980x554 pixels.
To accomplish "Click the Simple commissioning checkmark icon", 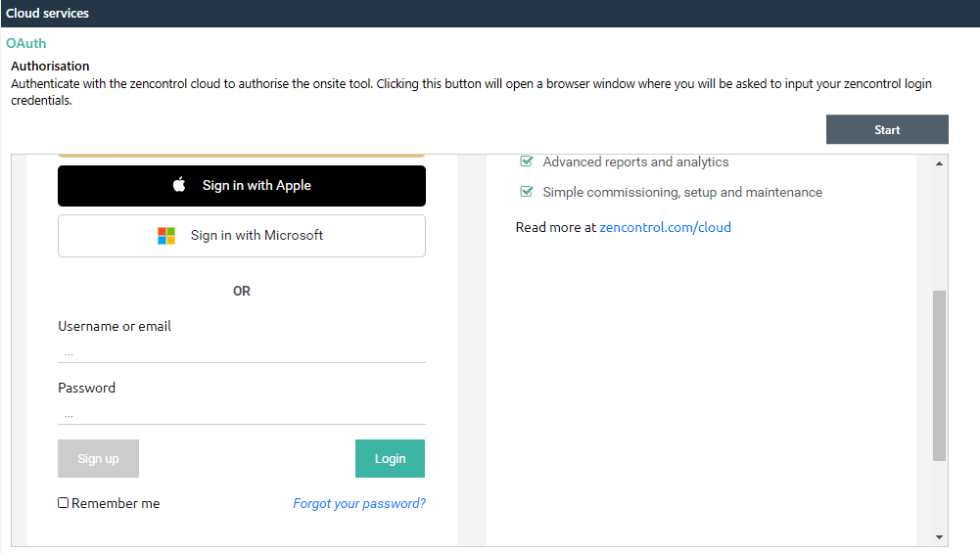I will pyautogui.click(x=527, y=192).
